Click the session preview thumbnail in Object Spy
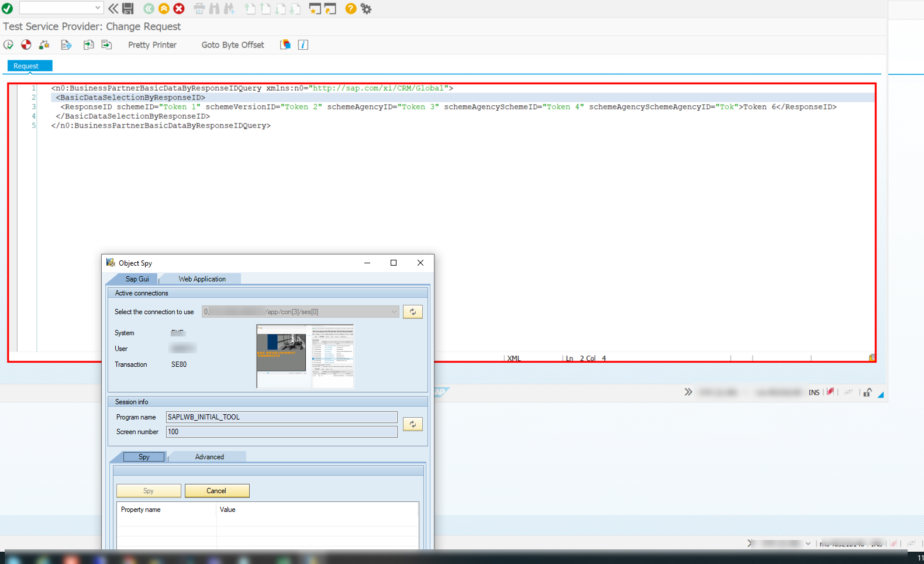This screenshot has height=564, width=924. click(305, 356)
